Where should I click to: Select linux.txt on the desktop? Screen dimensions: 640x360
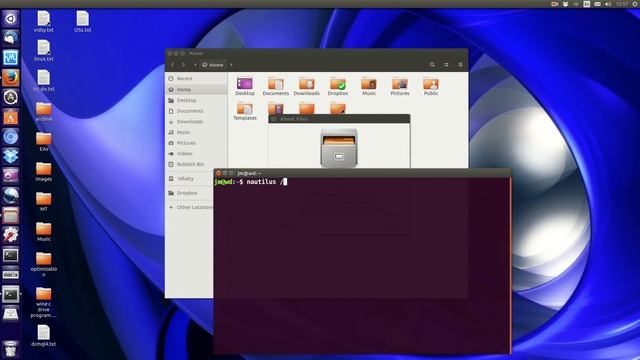(x=44, y=51)
